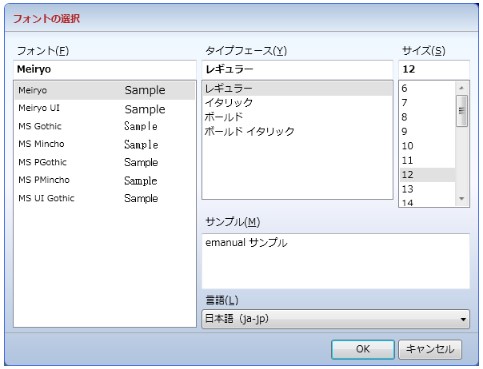Open the 言語 language dropdown
Image resolution: width=483 pixels, height=369 pixels.
tap(336, 319)
